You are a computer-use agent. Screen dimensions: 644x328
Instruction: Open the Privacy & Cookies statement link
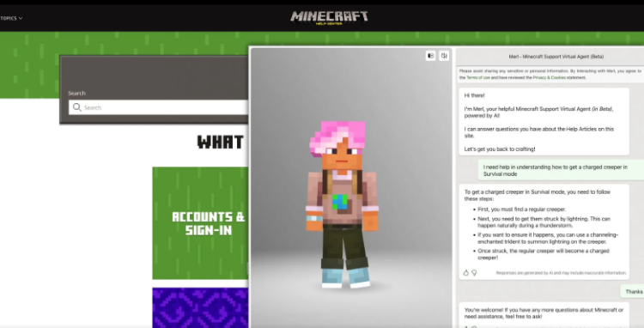(550, 77)
